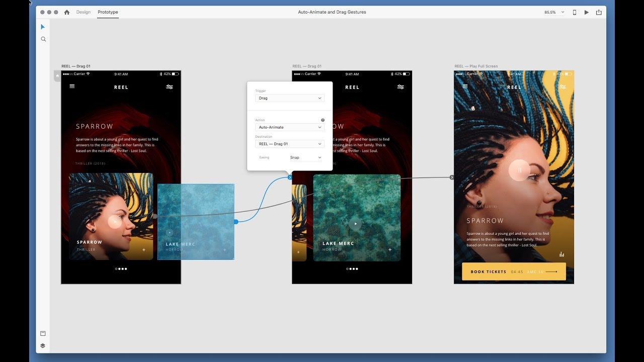644x362 pixels.
Task: Open the Device Preview phone icon
Action: coord(575,12)
